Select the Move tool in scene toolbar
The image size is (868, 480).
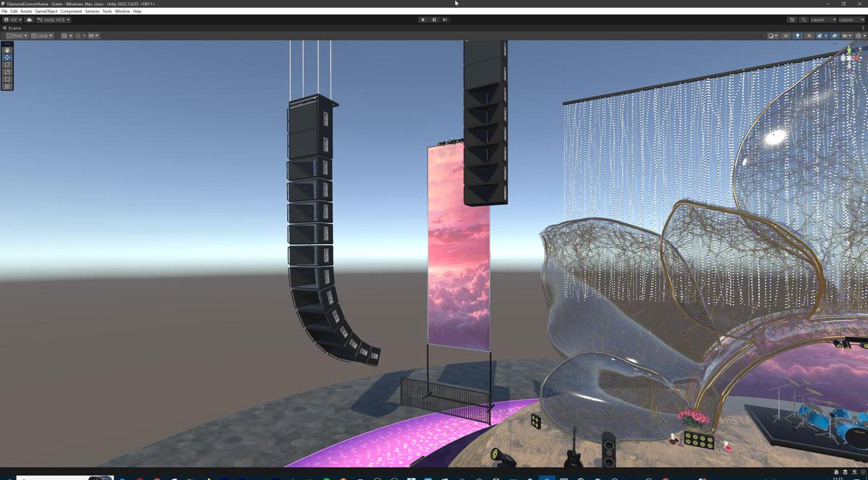pyautogui.click(x=7, y=57)
